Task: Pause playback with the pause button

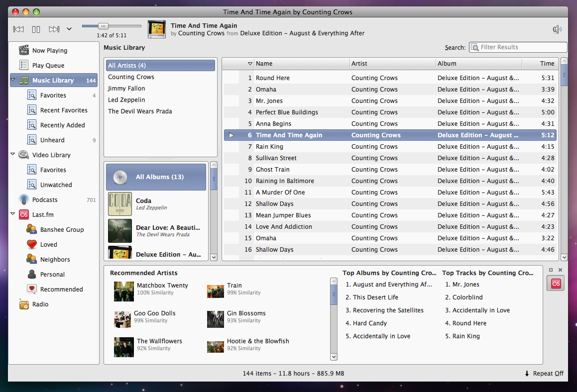Action: coord(36,29)
